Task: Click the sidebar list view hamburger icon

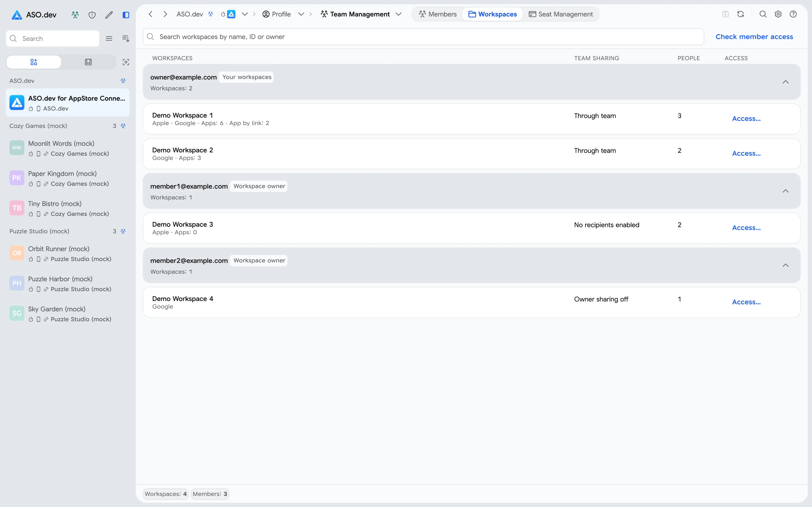Action: click(x=109, y=39)
